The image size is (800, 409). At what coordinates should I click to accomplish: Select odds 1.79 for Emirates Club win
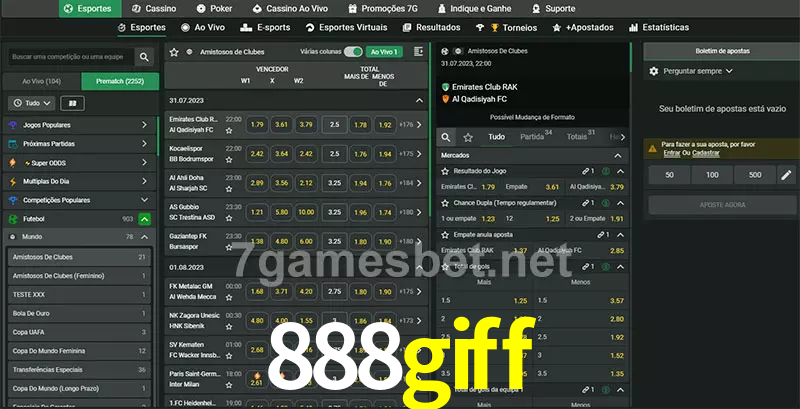257,124
